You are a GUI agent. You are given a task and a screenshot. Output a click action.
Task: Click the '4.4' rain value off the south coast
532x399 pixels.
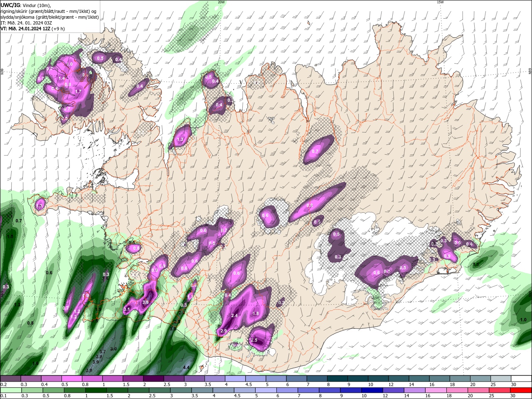186,367
